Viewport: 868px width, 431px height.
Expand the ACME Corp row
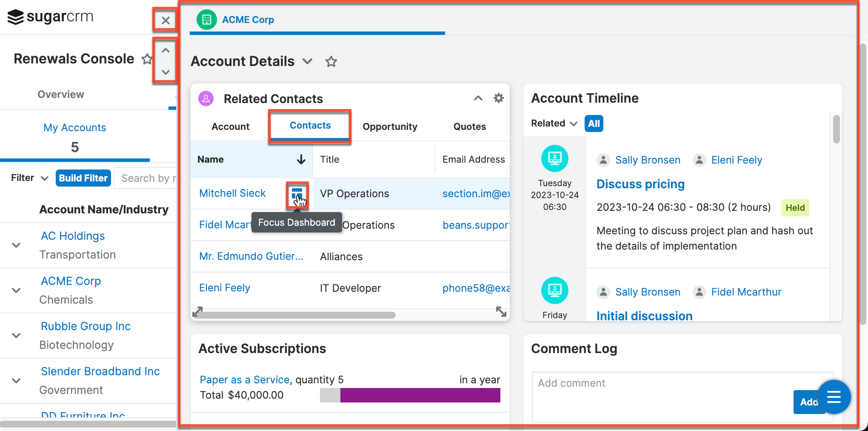click(x=16, y=290)
